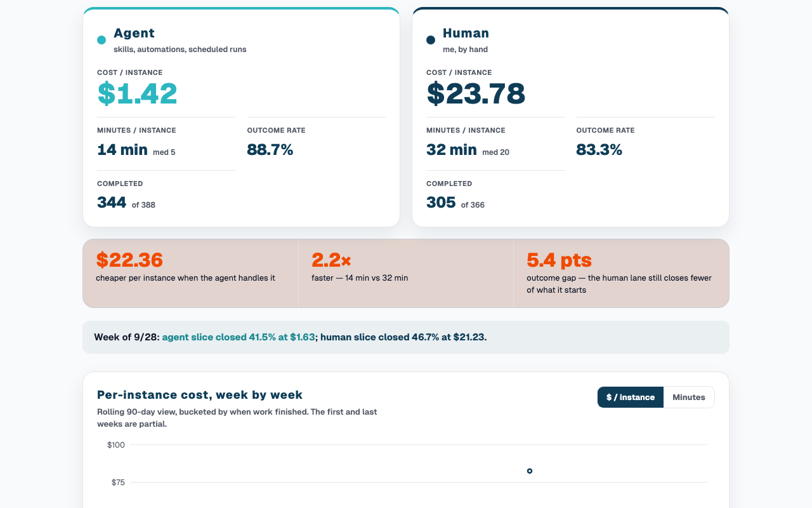Viewport: 812px width, 508px height.
Task: Click the $22.36 cheaper figure
Action: [x=129, y=260]
